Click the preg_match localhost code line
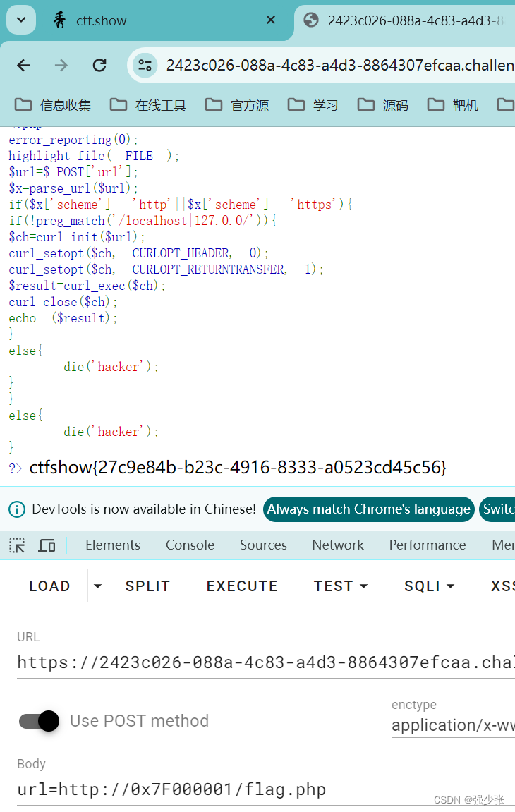 [x=143, y=221]
